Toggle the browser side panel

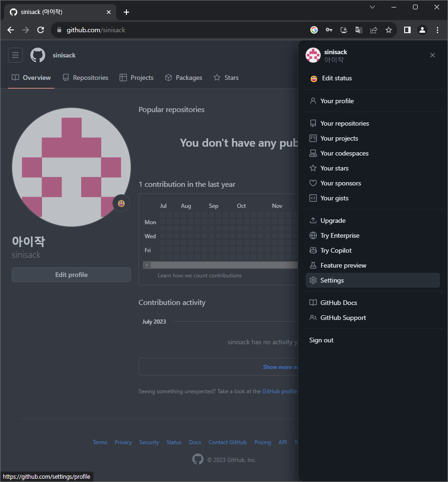407,30
